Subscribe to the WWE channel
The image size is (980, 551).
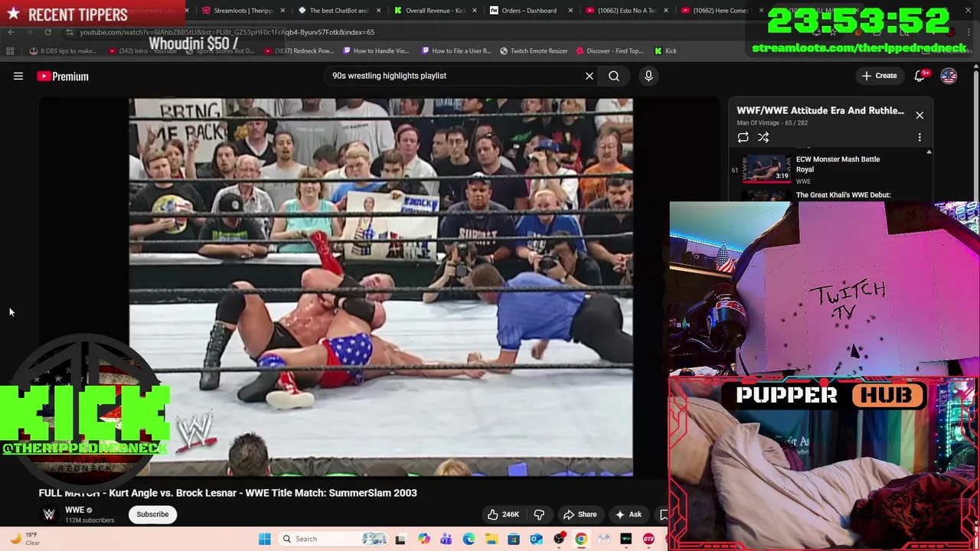(x=152, y=514)
